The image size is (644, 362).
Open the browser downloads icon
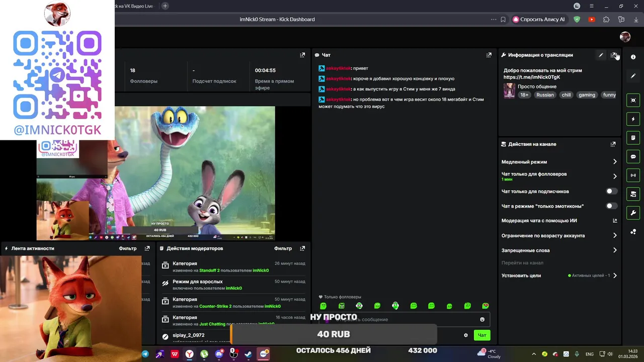[636, 20]
